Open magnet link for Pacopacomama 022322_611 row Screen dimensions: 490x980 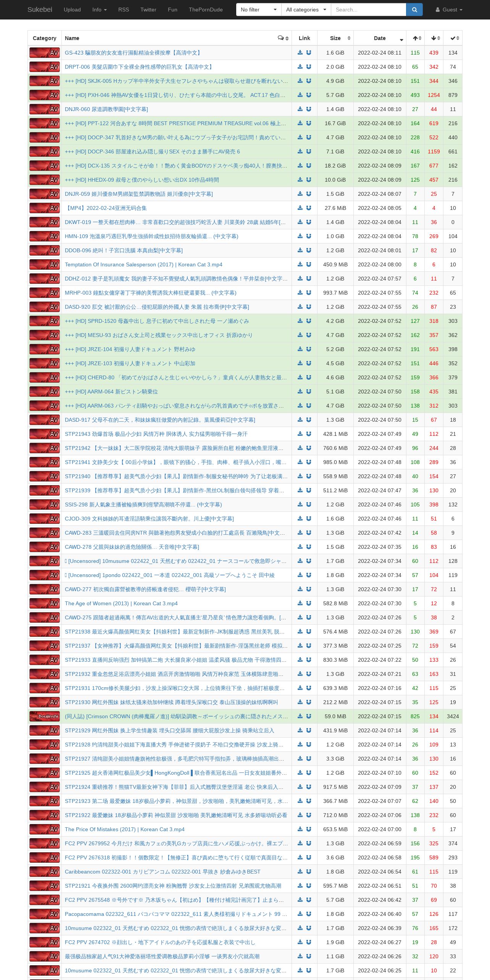point(309,914)
